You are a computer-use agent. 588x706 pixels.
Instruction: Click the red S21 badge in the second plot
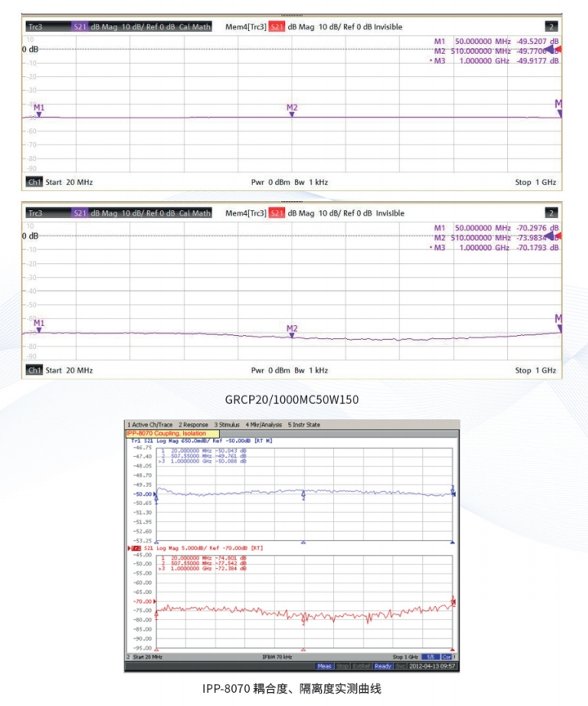tap(278, 213)
